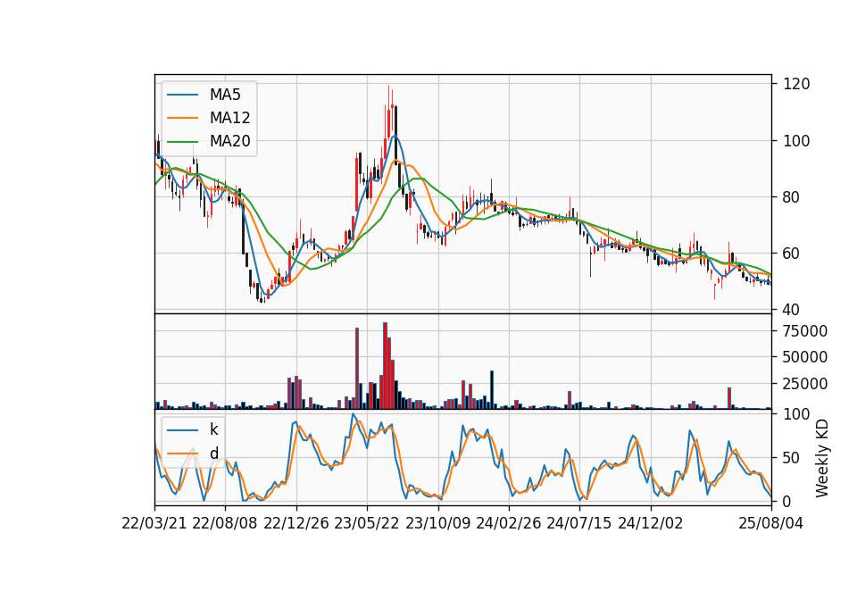The width and height of the screenshot is (857, 616).
Task: Click the blue MA5 legend line sample
Action: point(182,95)
